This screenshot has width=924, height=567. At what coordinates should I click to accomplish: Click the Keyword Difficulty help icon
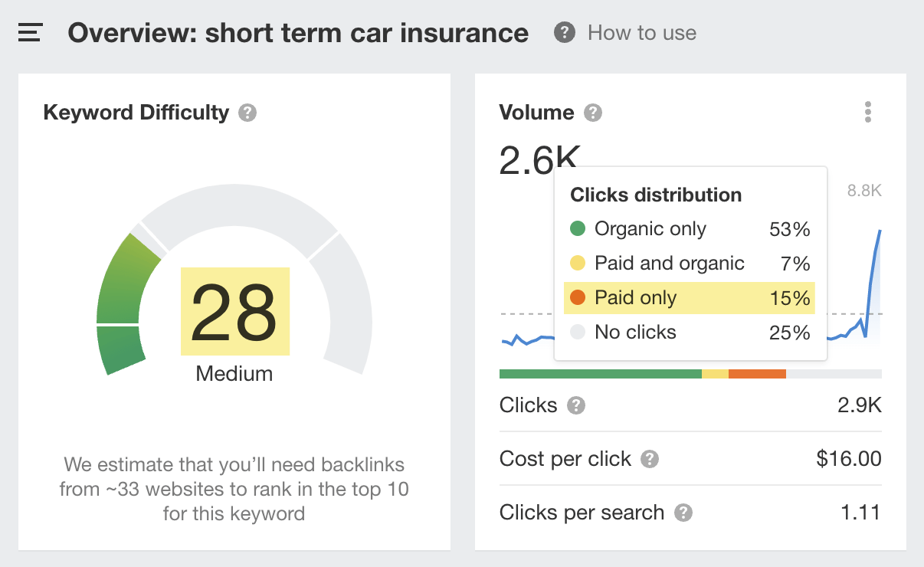coord(246,112)
